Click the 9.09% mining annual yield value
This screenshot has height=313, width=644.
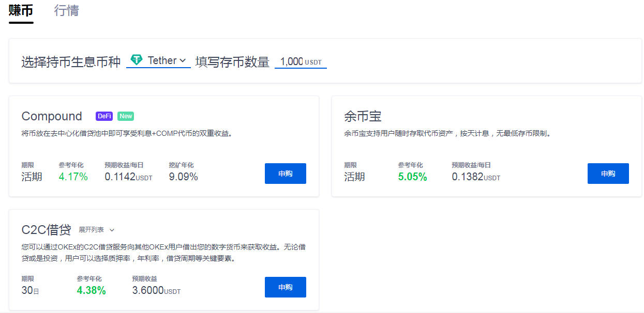(x=183, y=177)
